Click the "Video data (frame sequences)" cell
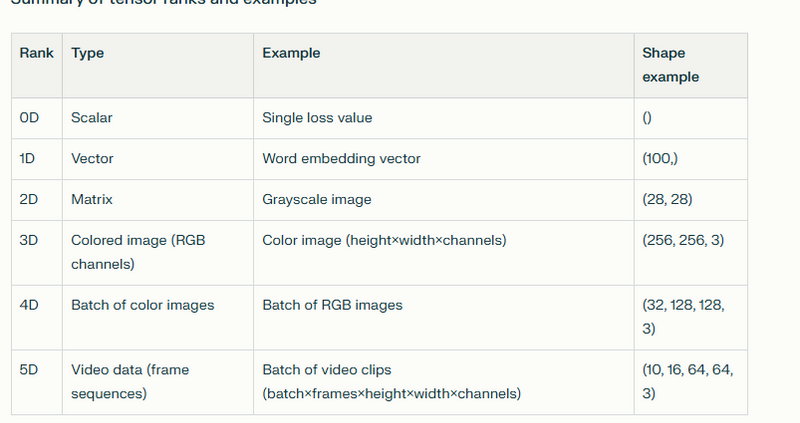The height and width of the screenshot is (423, 800). click(x=130, y=381)
